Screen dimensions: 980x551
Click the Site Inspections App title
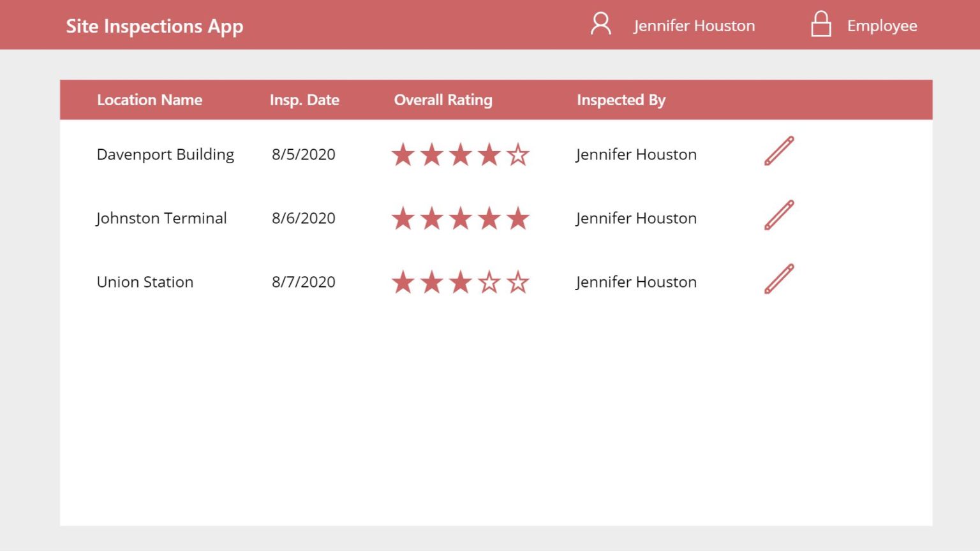(x=154, y=26)
